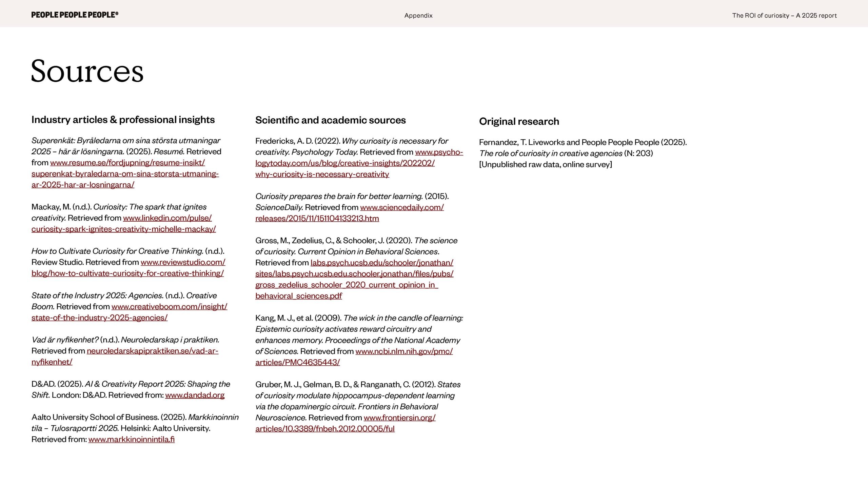868x488 pixels.
Task: Click the Sources page heading
Action: click(x=87, y=71)
